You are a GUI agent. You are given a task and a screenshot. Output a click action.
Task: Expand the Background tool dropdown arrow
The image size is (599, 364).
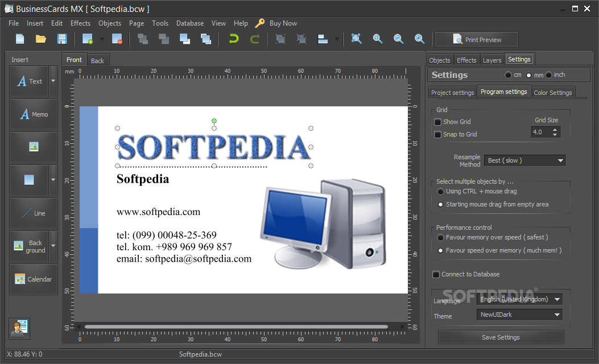pos(53,246)
